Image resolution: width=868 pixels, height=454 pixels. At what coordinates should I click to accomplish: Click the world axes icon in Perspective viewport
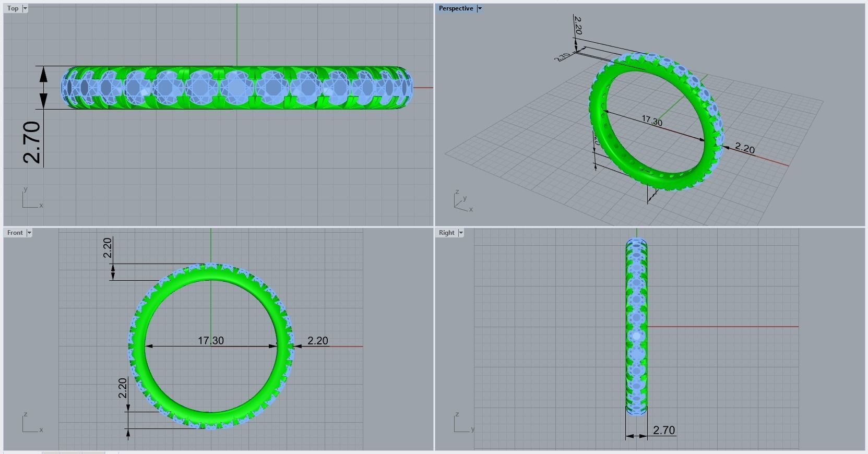[463, 201]
